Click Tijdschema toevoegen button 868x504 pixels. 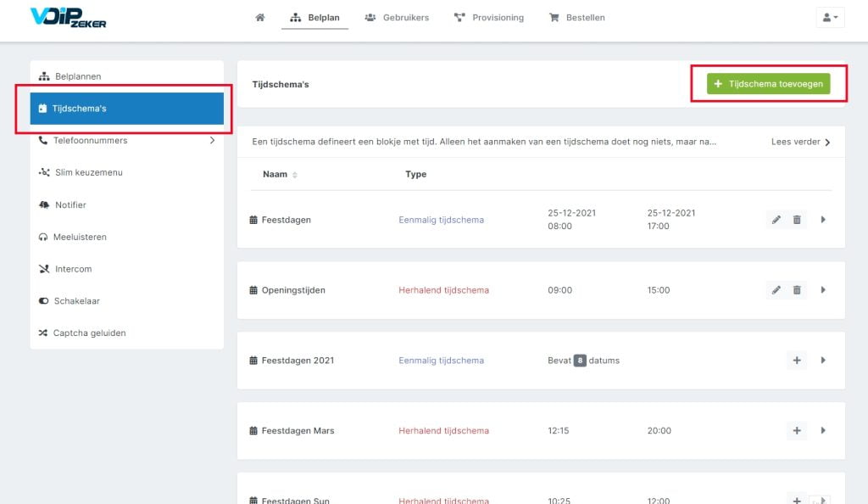coord(768,84)
